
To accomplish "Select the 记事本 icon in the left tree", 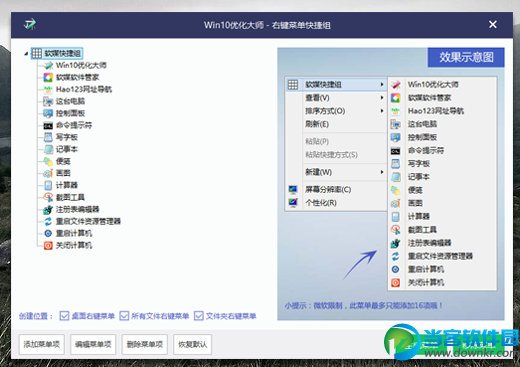I will (48, 149).
